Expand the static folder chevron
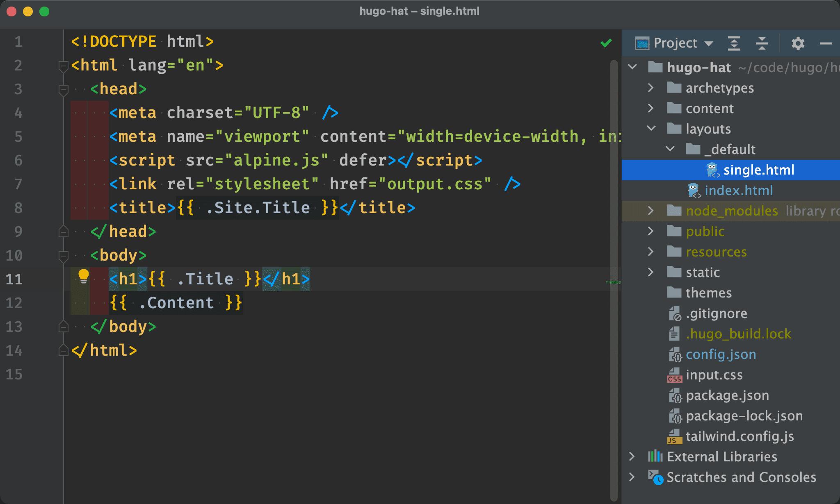This screenshot has height=504, width=840. coord(651,272)
